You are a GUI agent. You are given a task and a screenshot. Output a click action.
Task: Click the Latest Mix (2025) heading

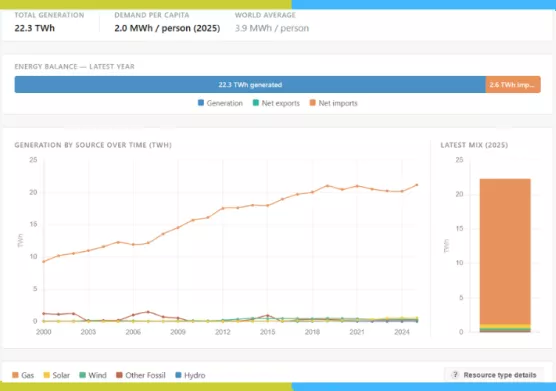click(x=474, y=145)
